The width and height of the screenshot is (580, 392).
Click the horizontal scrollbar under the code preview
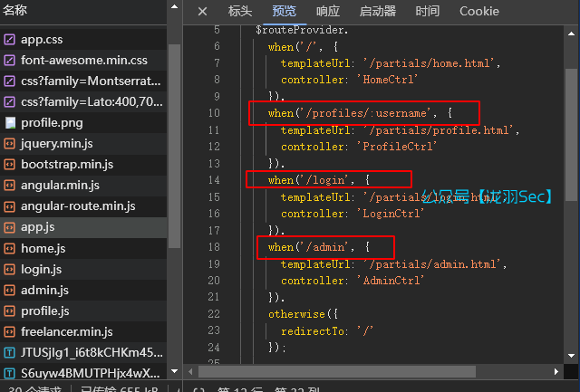[x=362, y=370]
